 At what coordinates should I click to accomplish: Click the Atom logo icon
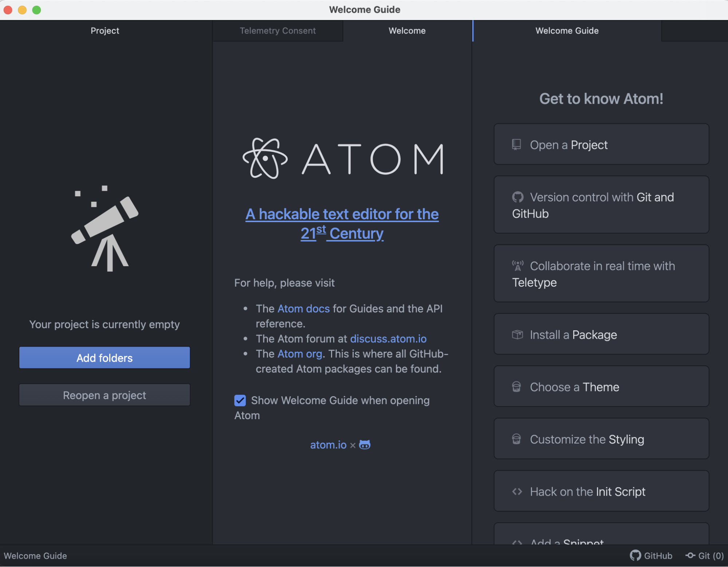[265, 158]
